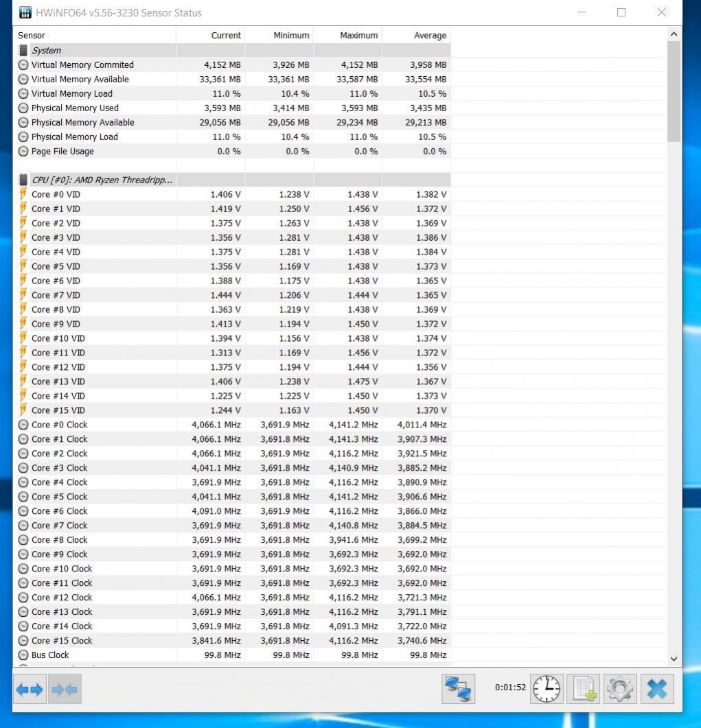Open the network remote monitoring icon
701x728 pixels.
pos(458,688)
